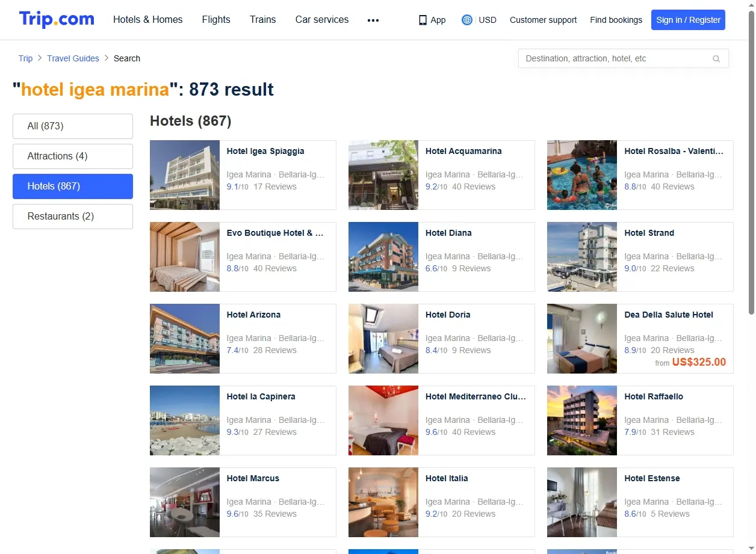Click Hotel Arizona title

(x=253, y=315)
